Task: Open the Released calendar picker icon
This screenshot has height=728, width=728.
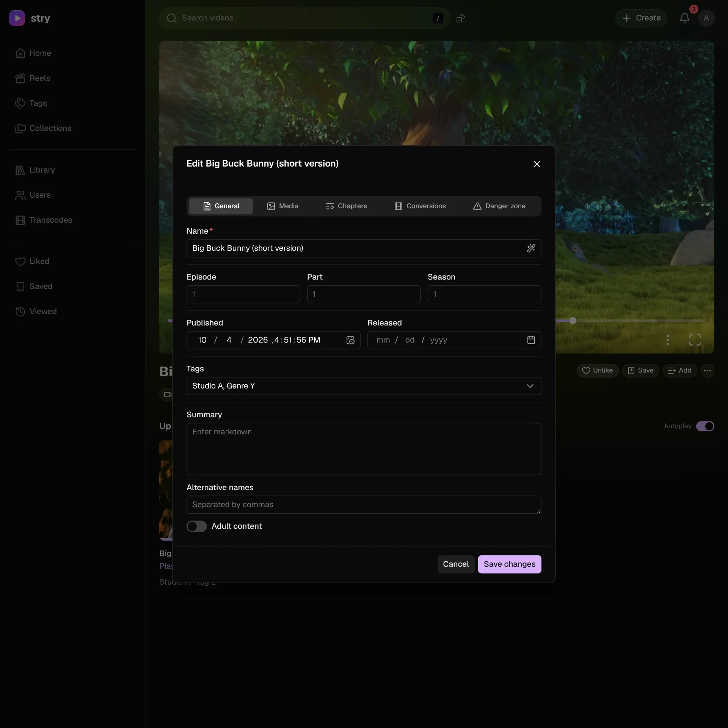Action: click(531, 340)
